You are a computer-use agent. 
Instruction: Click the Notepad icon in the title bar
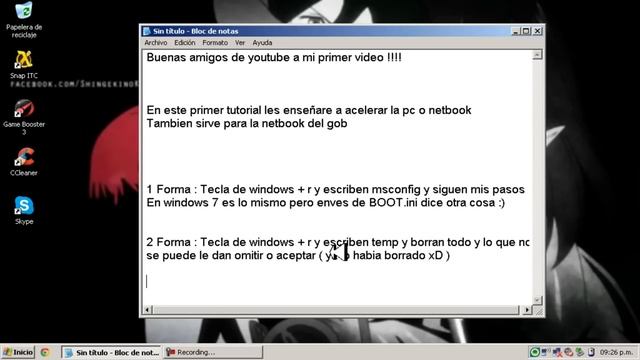point(147,31)
